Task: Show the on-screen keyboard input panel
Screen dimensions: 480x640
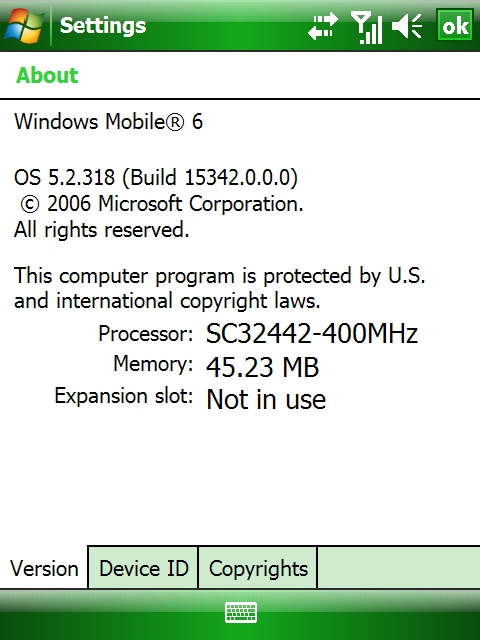Action: pos(241,612)
